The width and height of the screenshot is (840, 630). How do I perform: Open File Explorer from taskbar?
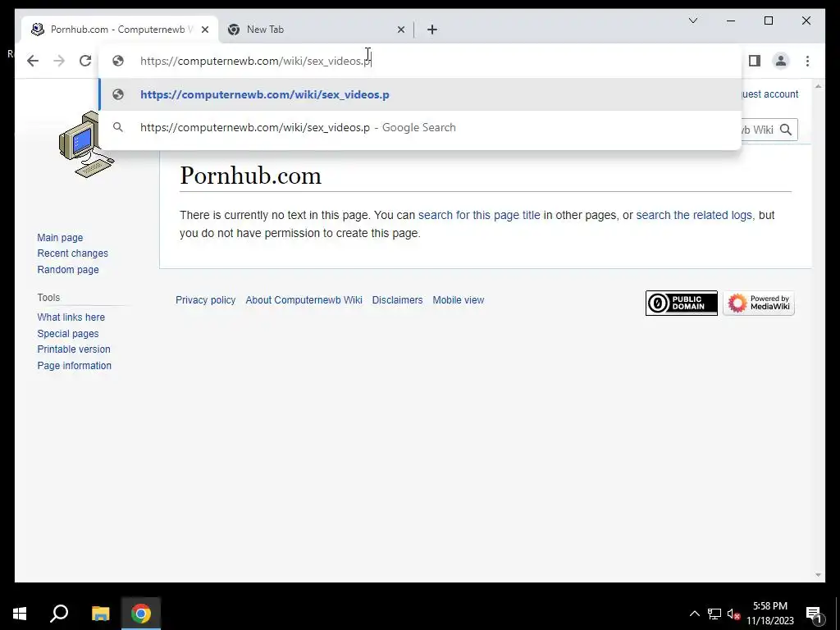(100, 614)
